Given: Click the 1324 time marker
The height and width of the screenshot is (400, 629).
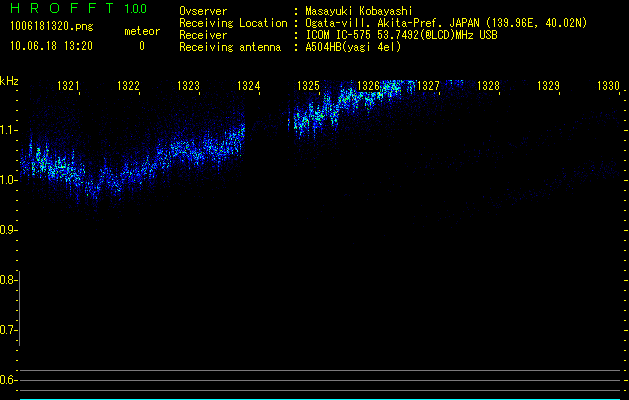Looking at the screenshot, I should click(x=249, y=85).
